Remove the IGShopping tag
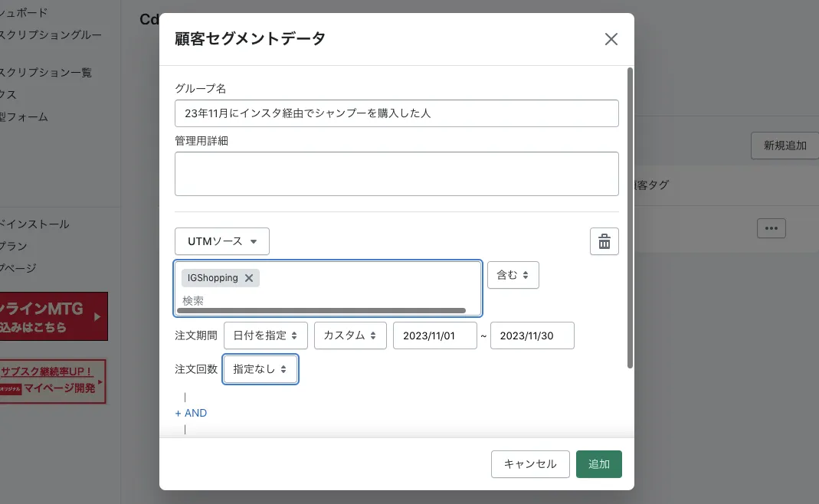The image size is (819, 504). [248, 278]
